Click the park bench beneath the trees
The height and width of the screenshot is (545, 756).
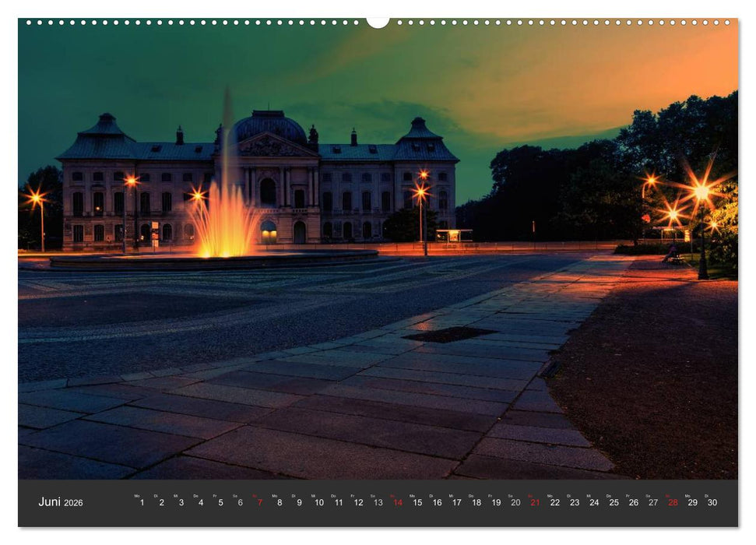674,258
